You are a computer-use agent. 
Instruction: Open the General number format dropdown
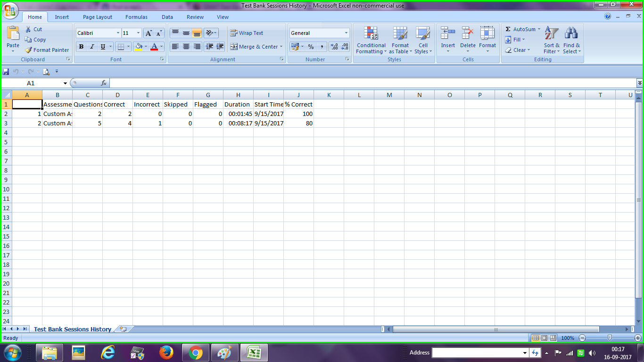[346, 33]
